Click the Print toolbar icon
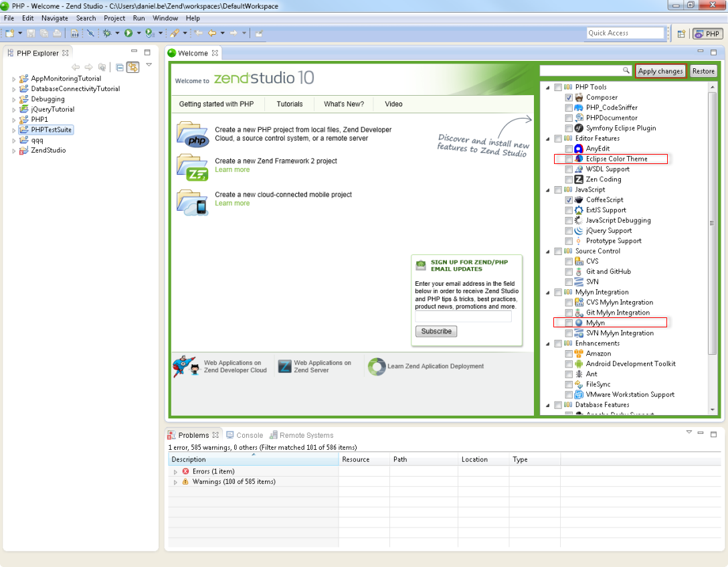The width and height of the screenshot is (728, 567). (x=57, y=33)
